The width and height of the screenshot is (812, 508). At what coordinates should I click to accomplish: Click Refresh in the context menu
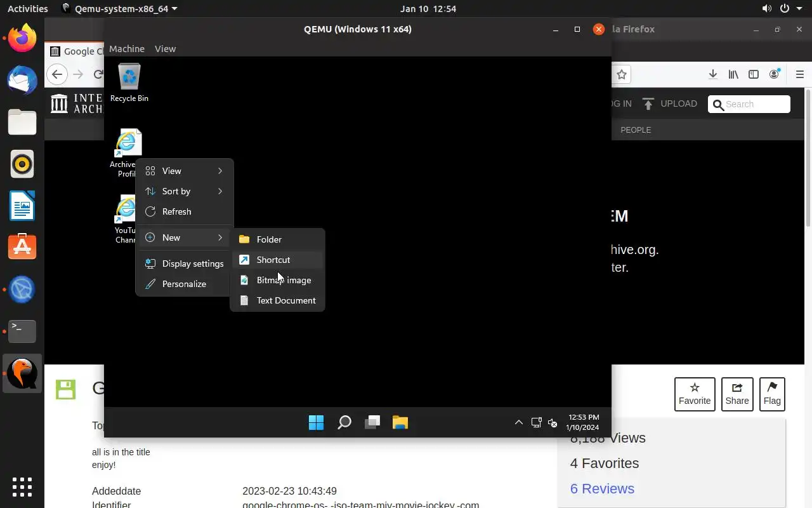[x=185, y=211]
